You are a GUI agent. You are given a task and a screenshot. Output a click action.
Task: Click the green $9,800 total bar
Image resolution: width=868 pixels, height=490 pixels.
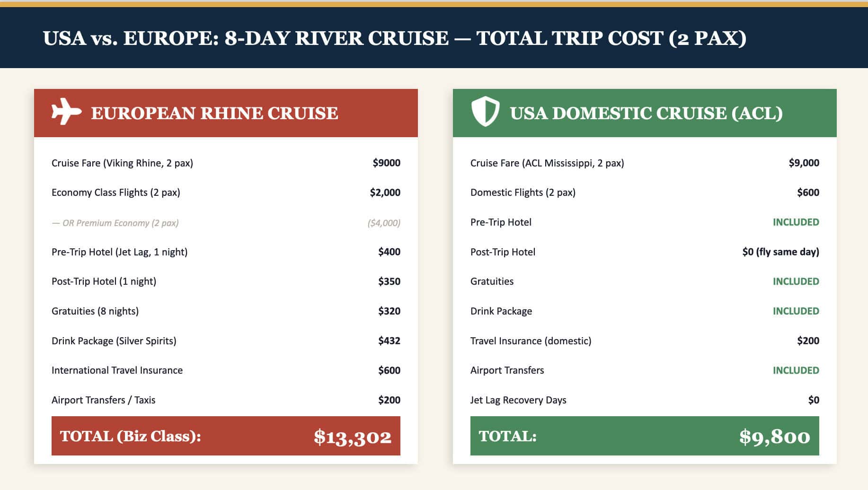[x=644, y=436]
